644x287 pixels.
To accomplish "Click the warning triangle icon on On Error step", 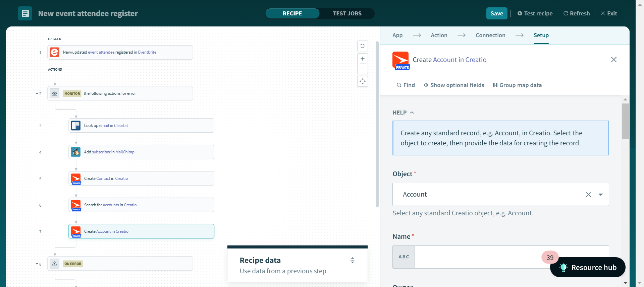I will [x=55, y=264].
